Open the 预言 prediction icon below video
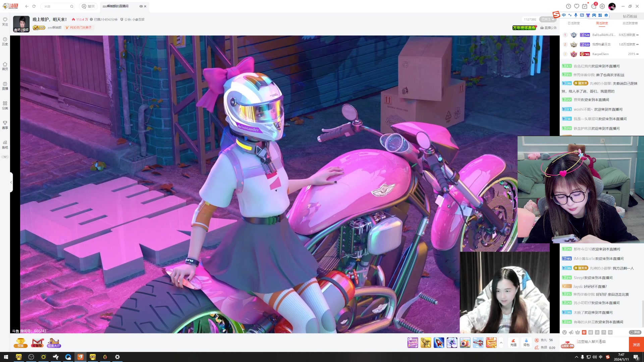 (20, 343)
